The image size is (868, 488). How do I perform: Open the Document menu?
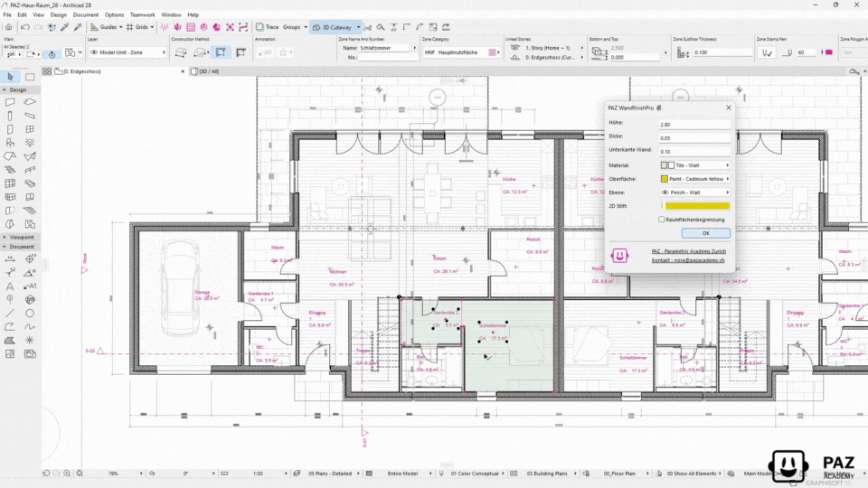(86, 15)
